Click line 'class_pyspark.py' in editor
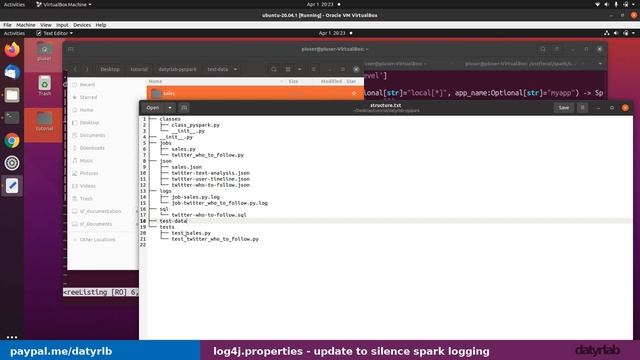The width and height of the screenshot is (640, 360). pos(196,125)
